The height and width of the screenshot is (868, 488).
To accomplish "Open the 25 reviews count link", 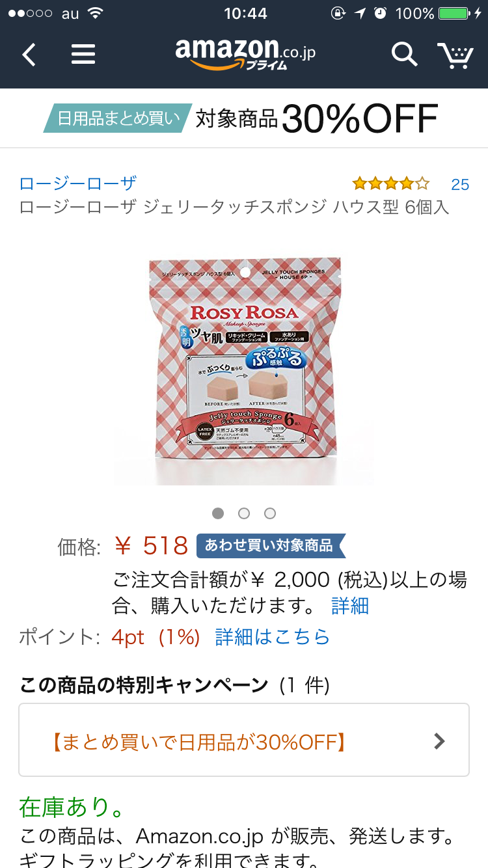I will [460, 185].
